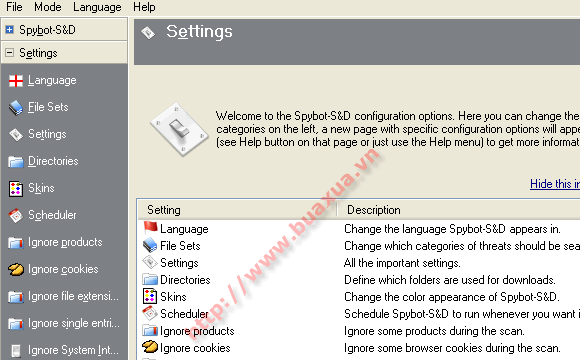
Task: Click the Settings tag icon in sidebar
Action: pos(16,134)
